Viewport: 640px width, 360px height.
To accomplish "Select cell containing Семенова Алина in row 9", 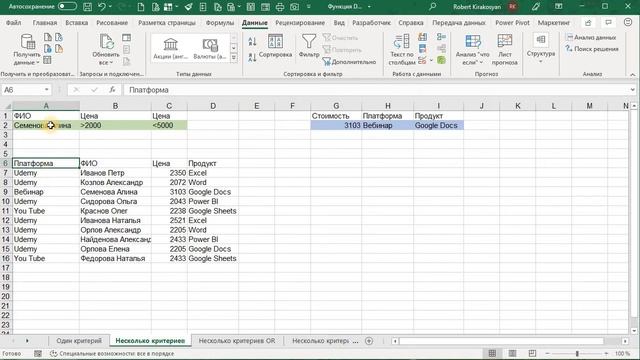I will [x=116, y=192].
